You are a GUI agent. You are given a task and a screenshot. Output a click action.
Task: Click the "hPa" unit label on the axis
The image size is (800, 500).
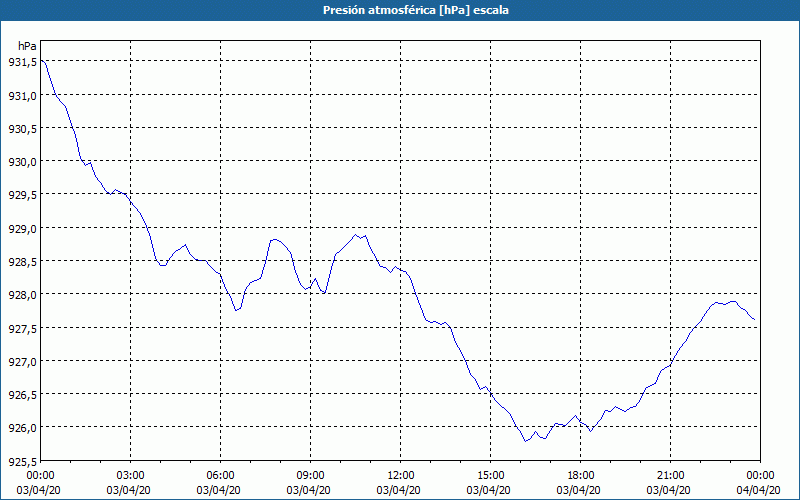(27, 46)
